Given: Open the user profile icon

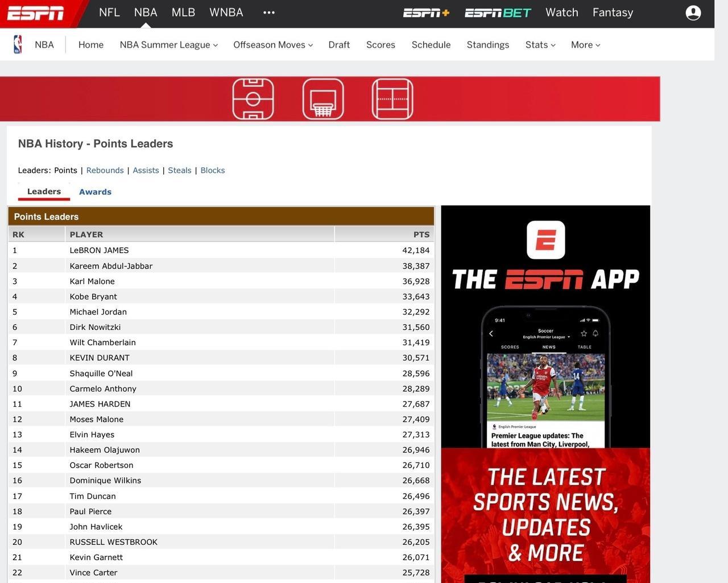Looking at the screenshot, I should click(x=693, y=13).
